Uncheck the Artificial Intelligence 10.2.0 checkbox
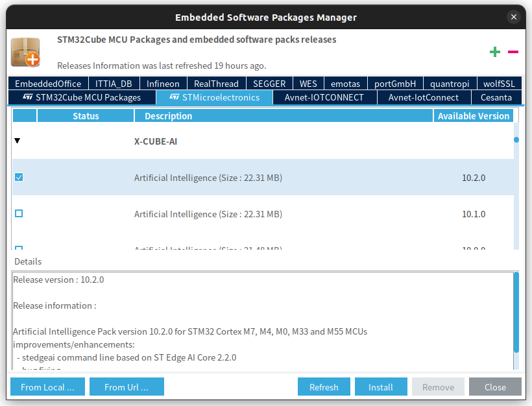This screenshot has height=406, width=532. (19, 178)
